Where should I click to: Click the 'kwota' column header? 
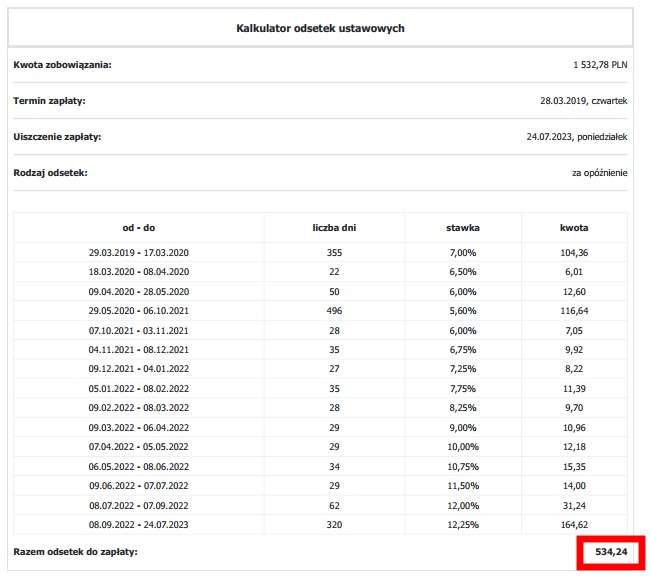[573, 228]
